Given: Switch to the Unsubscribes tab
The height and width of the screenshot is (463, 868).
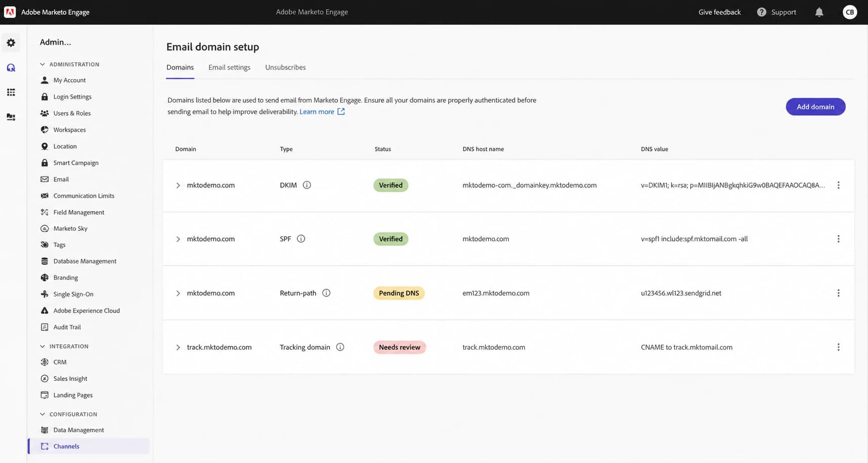Looking at the screenshot, I should coord(285,67).
